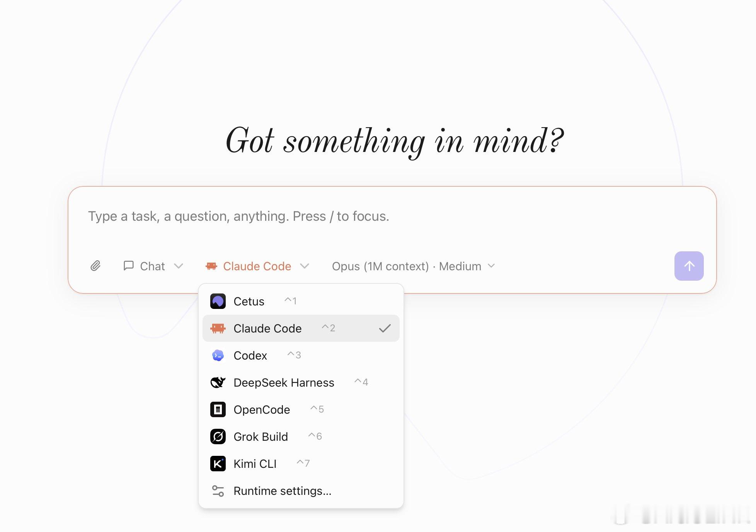Click the Cetus logo icon
The height and width of the screenshot is (532, 756).
tap(218, 301)
